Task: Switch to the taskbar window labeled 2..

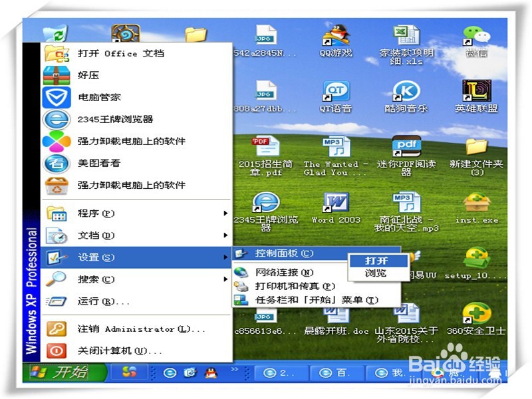Action: pyautogui.click(x=281, y=373)
